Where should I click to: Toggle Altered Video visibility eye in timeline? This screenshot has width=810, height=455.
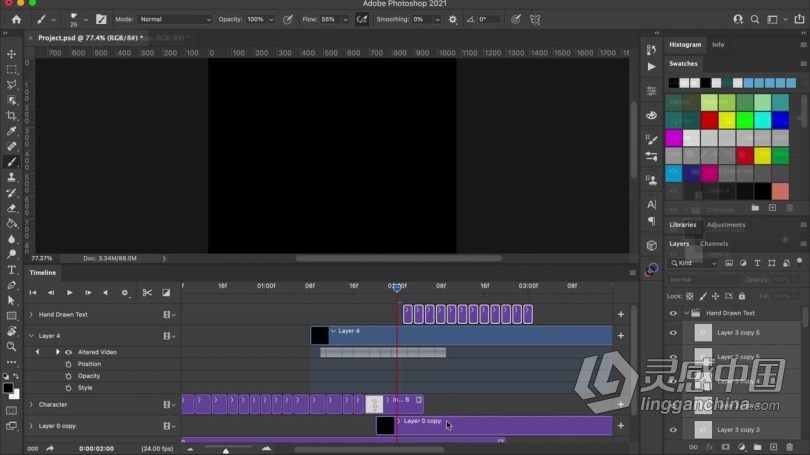[x=68, y=352]
